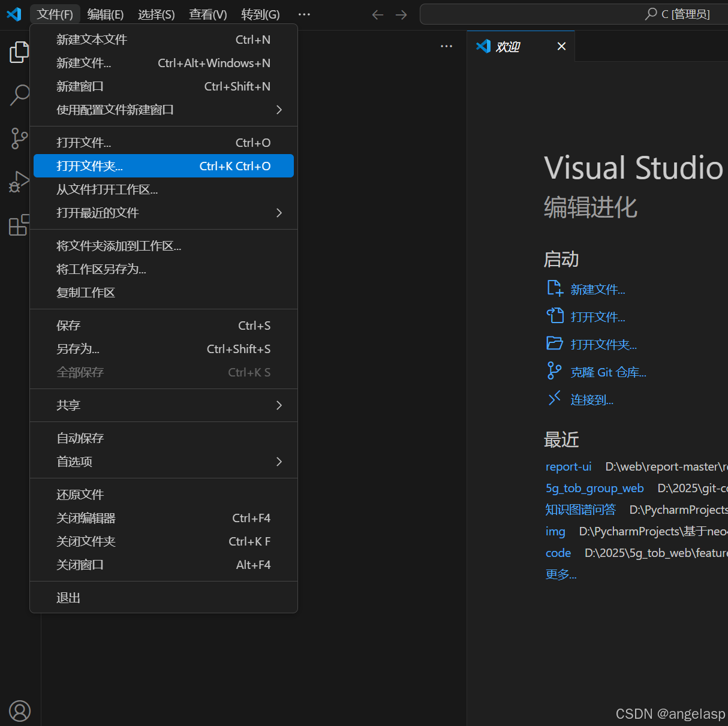
Task: Open recent project 知识图谱问答
Action: [x=580, y=510]
